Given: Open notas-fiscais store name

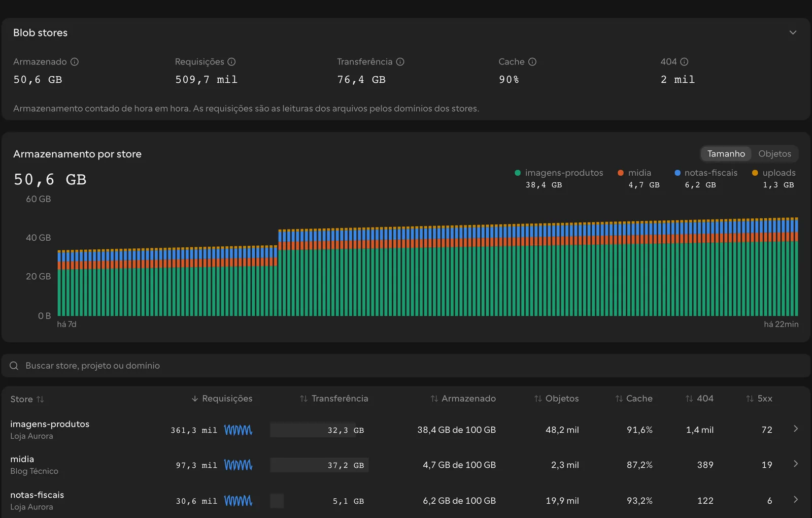Looking at the screenshot, I should (37, 495).
